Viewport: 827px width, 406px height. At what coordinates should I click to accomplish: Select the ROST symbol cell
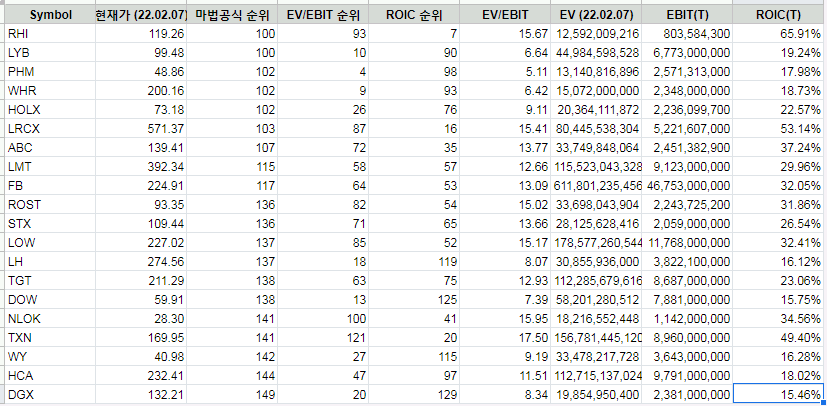[x=50, y=205]
